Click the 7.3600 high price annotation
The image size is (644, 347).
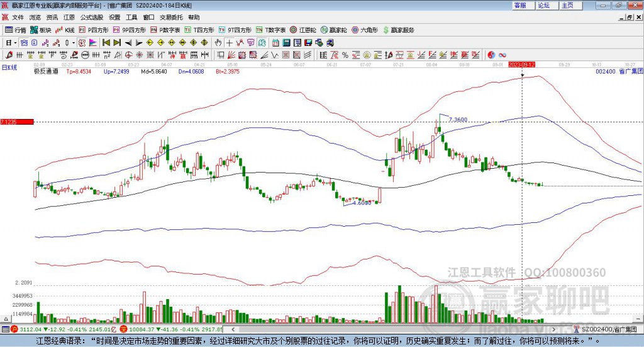click(x=458, y=120)
